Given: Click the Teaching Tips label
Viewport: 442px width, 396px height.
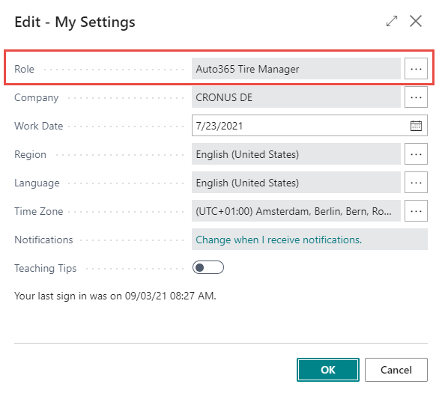Looking at the screenshot, I should click(45, 268).
